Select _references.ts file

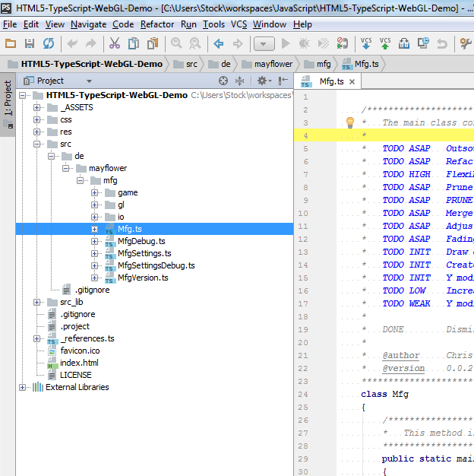87,338
